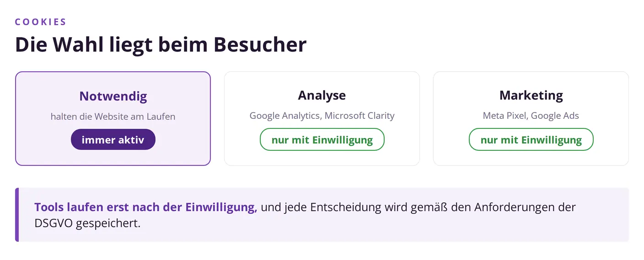Screen dimensions: 644x260
Task: Click the "immer aktiv" pill button
Action: (113, 139)
